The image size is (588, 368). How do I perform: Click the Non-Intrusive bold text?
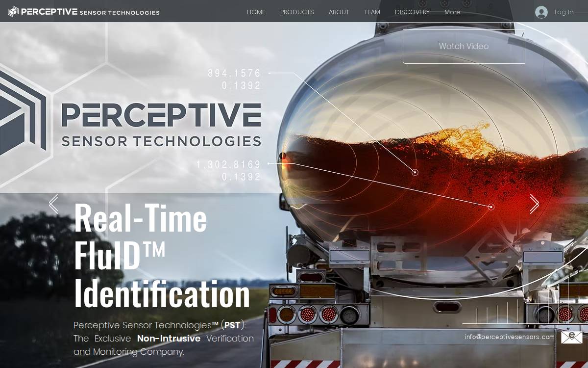pyautogui.click(x=169, y=339)
